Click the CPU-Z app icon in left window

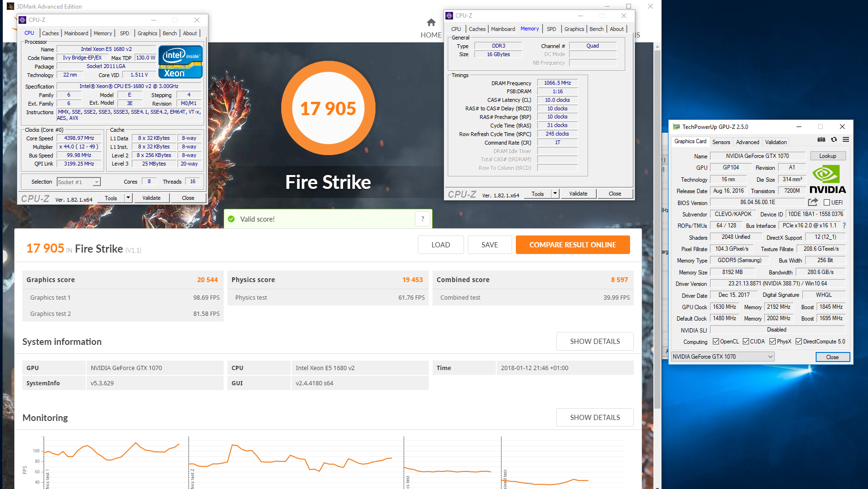click(22, 20)
